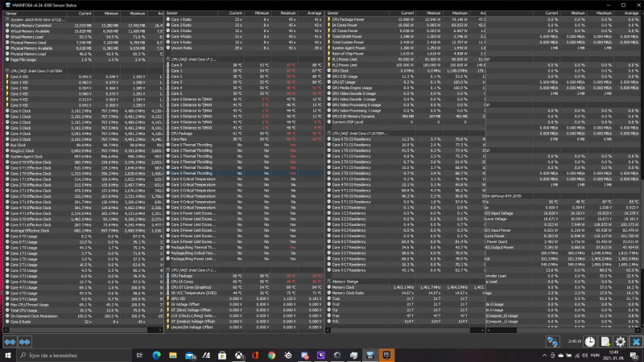The image size is (644, 362).
Task: Select the On-Demand Clock Modulation row
Action: coord(84,316)
